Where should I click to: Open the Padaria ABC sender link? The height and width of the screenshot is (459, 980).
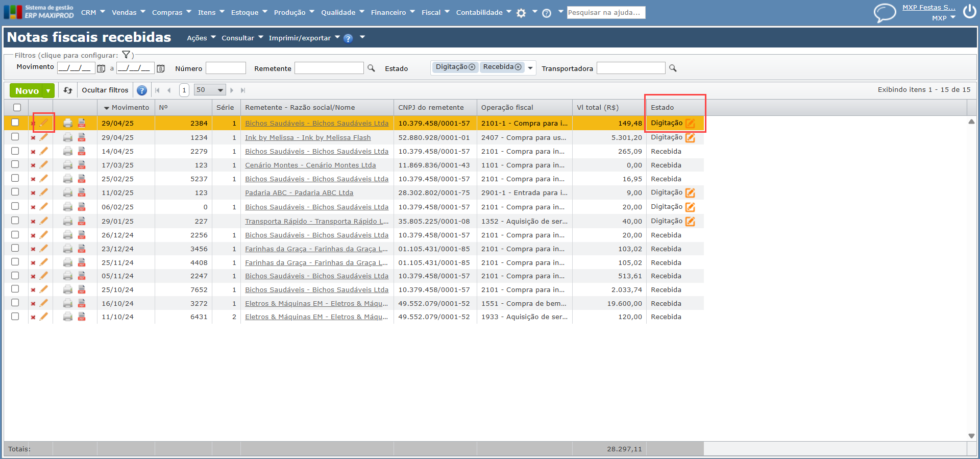click(x=299, y=192)
